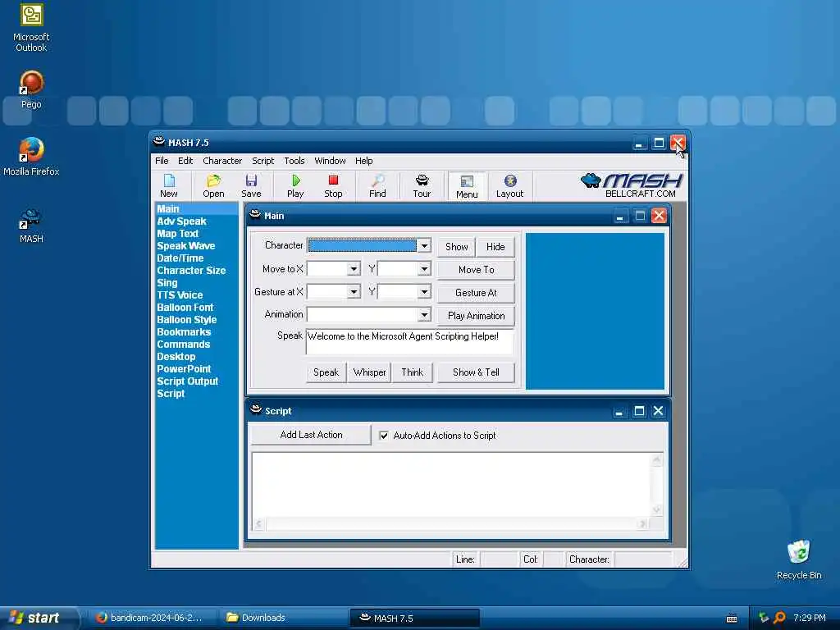The width and height of the screenshot is (840, 630).
Task: Select TTS Voice in the sidebar
Action: 180,295
